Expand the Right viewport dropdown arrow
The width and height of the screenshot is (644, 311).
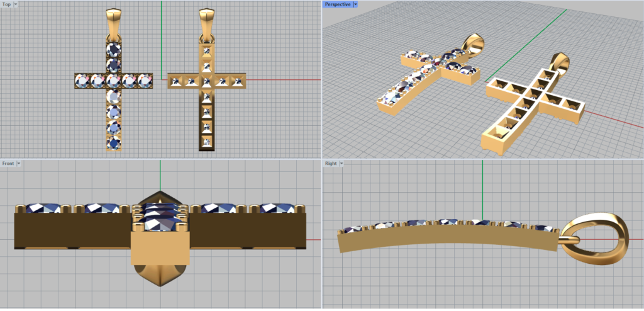tap(341, 163)
